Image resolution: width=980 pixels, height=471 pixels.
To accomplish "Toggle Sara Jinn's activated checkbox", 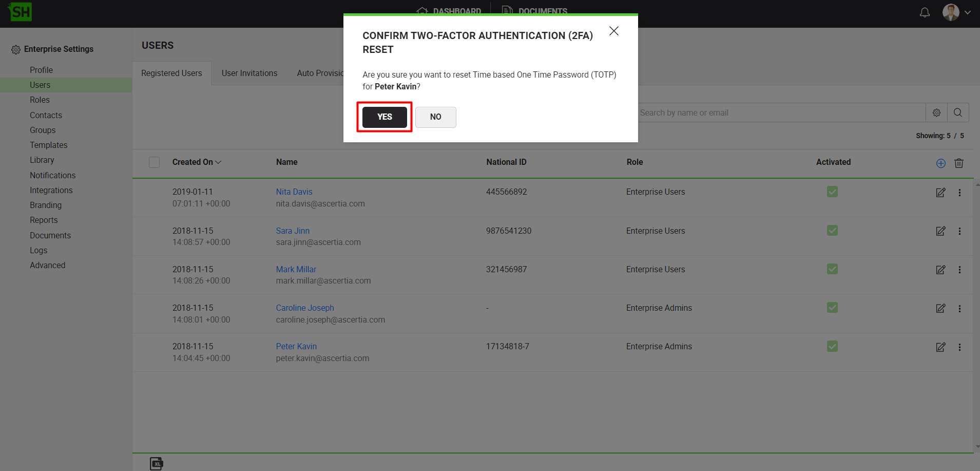I will point(832,231).
